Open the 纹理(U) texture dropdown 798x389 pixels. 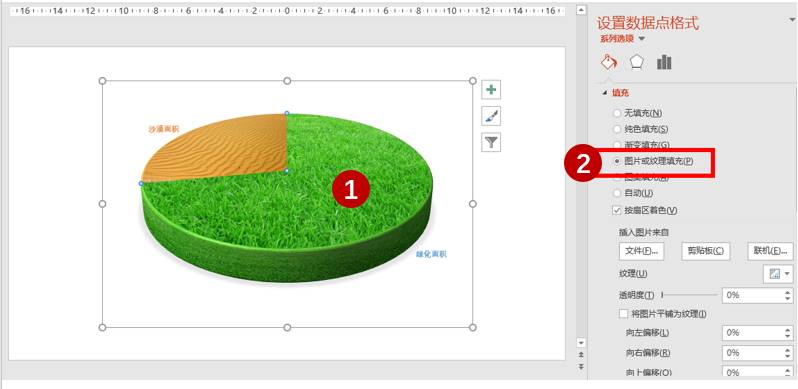click(x=778, y=274)
